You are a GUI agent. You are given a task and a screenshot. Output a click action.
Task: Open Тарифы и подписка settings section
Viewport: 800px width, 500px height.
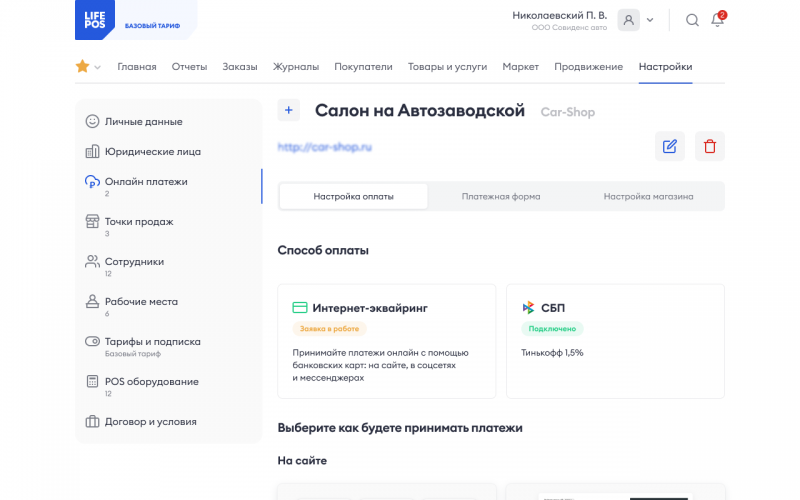pyautogui.click(x=152, y=342)
